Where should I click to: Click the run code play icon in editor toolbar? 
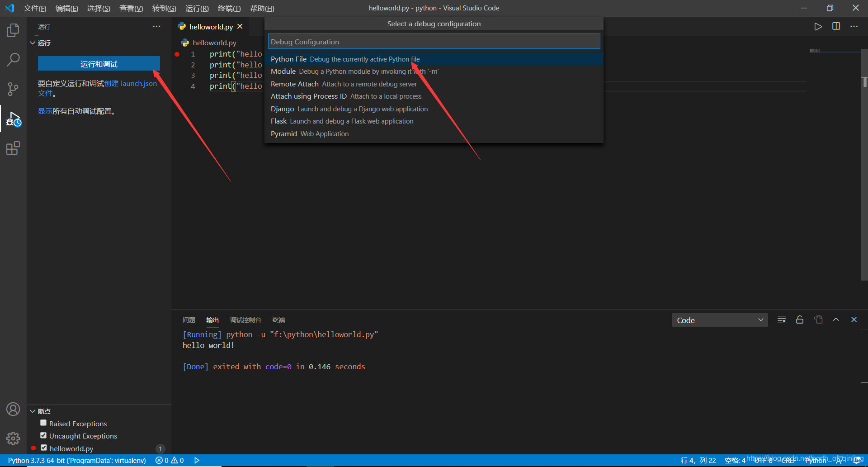(818, 27)
